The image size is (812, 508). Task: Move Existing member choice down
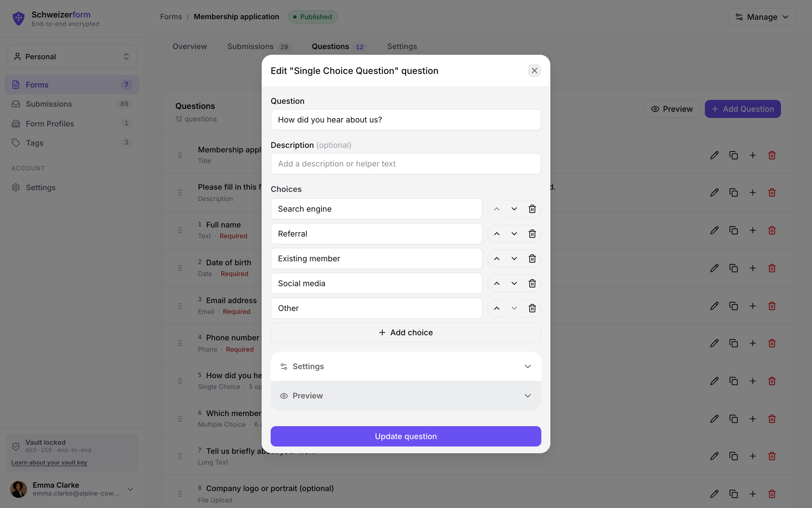(x=514, y=259)
